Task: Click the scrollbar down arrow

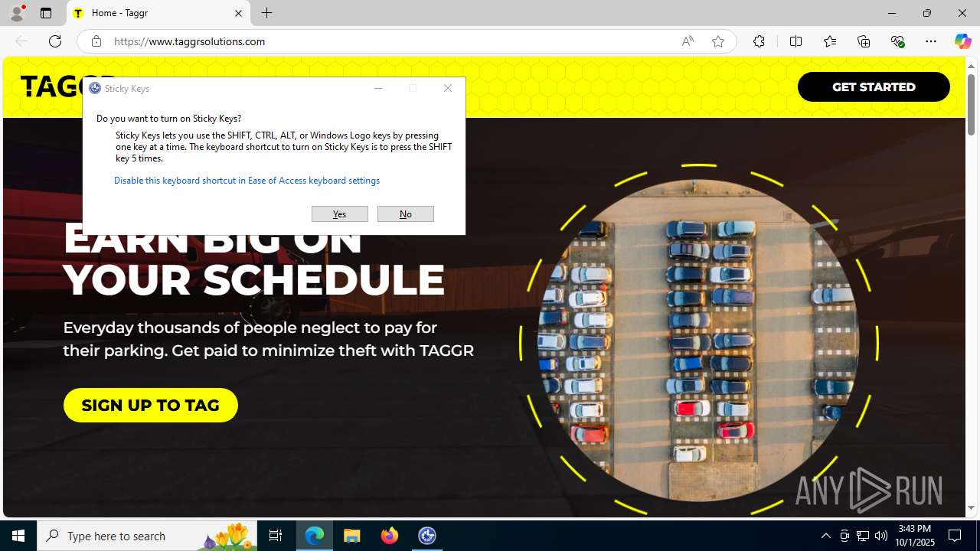Action: click(x=971, y=508)
